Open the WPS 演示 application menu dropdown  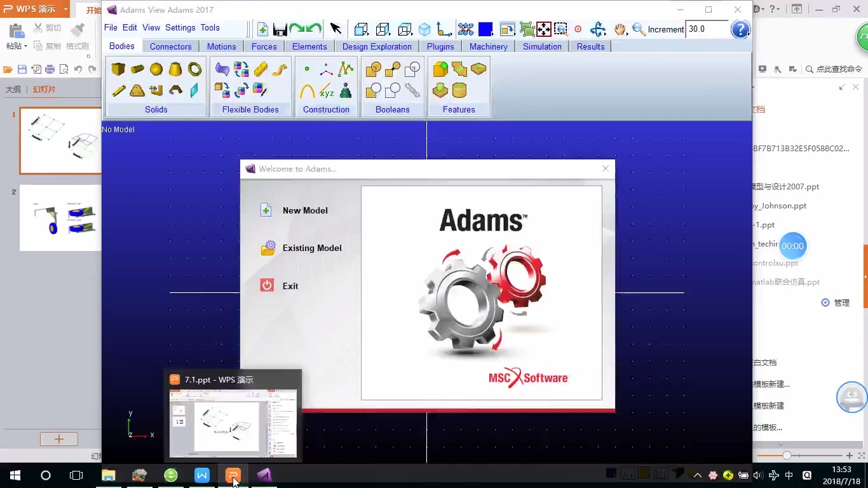click(x=65, y=9)
